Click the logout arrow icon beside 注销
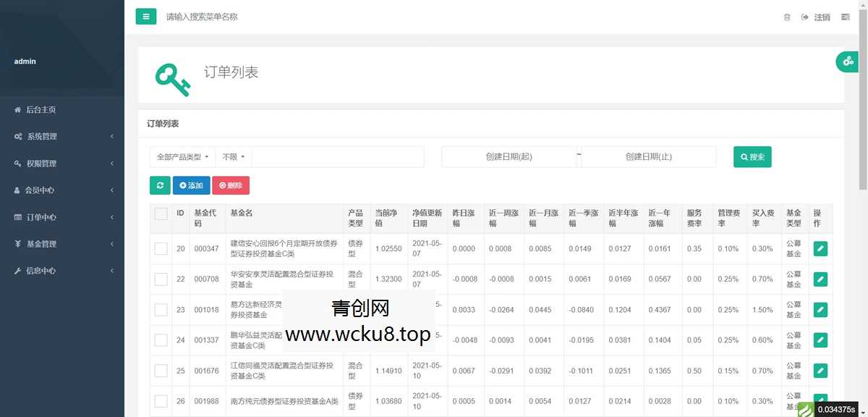868x417 pixels. coord(804,17)
